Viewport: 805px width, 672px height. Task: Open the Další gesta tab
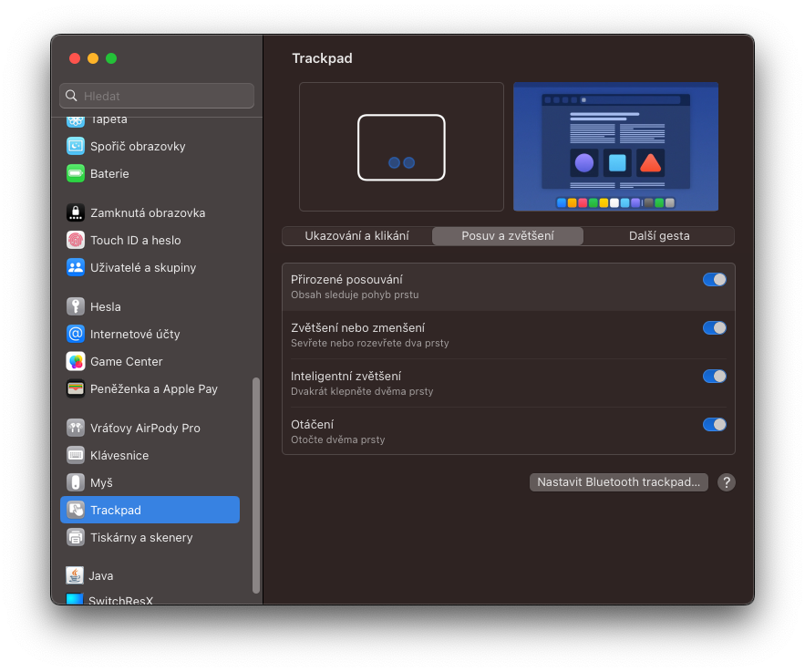[659, 236]
